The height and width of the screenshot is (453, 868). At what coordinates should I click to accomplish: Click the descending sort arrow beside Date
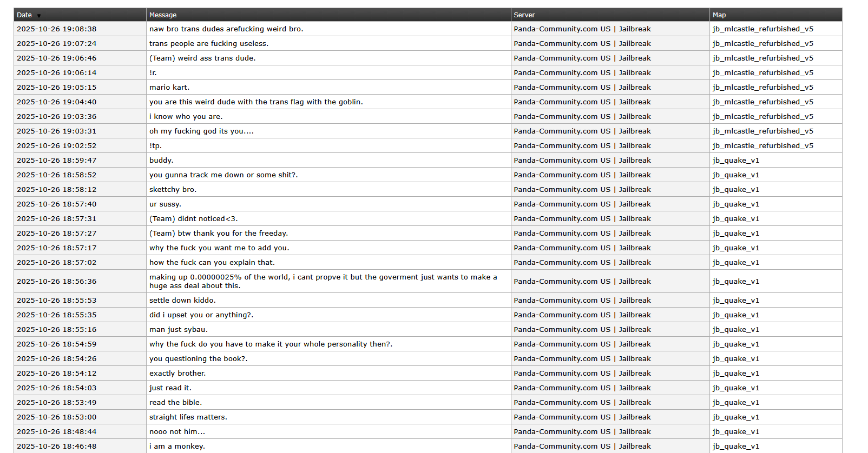tap(39, 16)
